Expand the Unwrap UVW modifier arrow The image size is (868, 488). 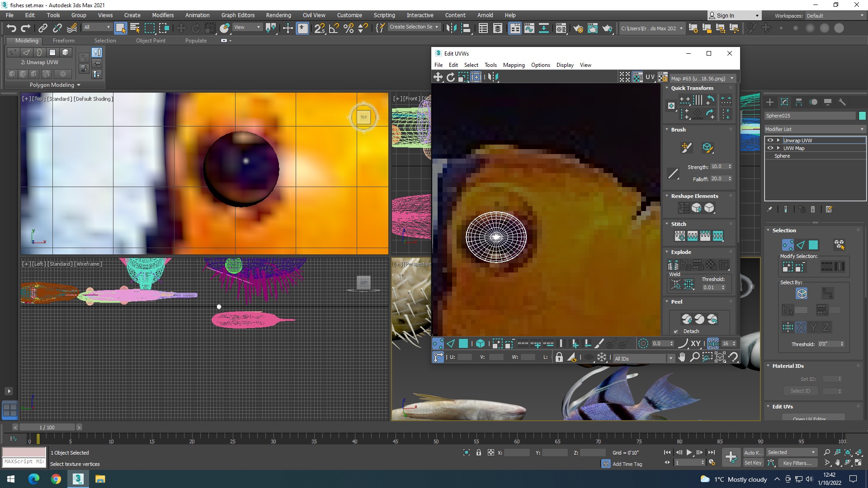[x=778, y=141]
